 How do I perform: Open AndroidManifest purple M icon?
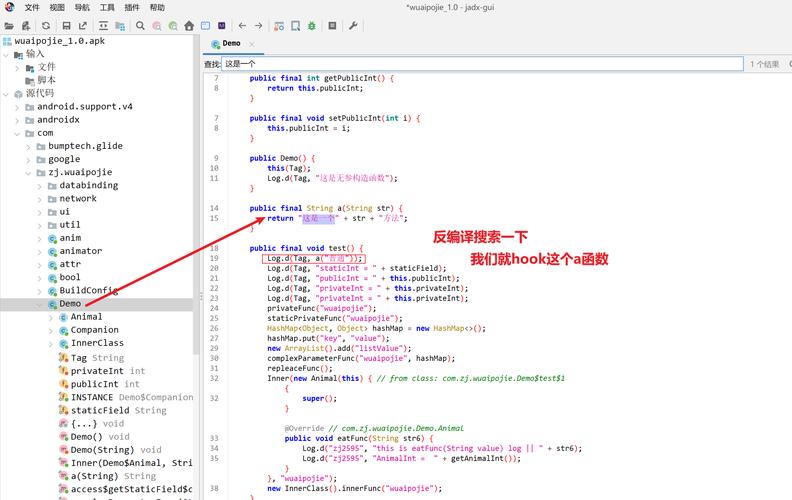click(222, 26)
